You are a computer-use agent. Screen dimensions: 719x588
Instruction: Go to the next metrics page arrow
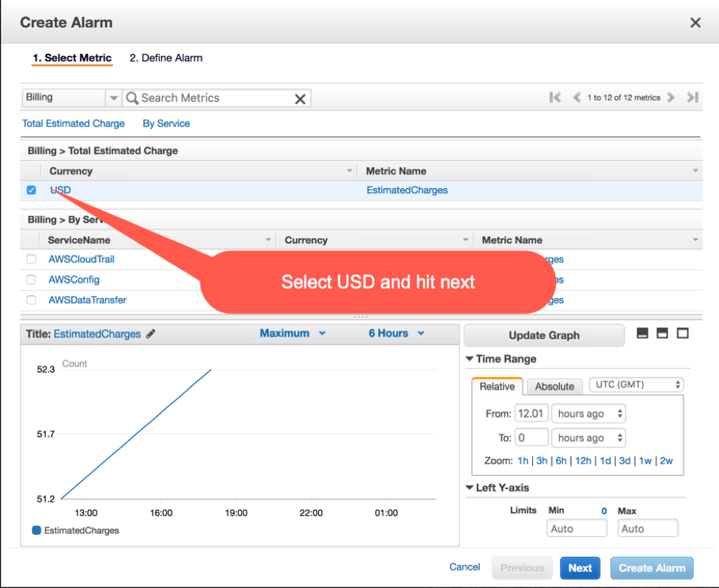[x=671, y=97]
